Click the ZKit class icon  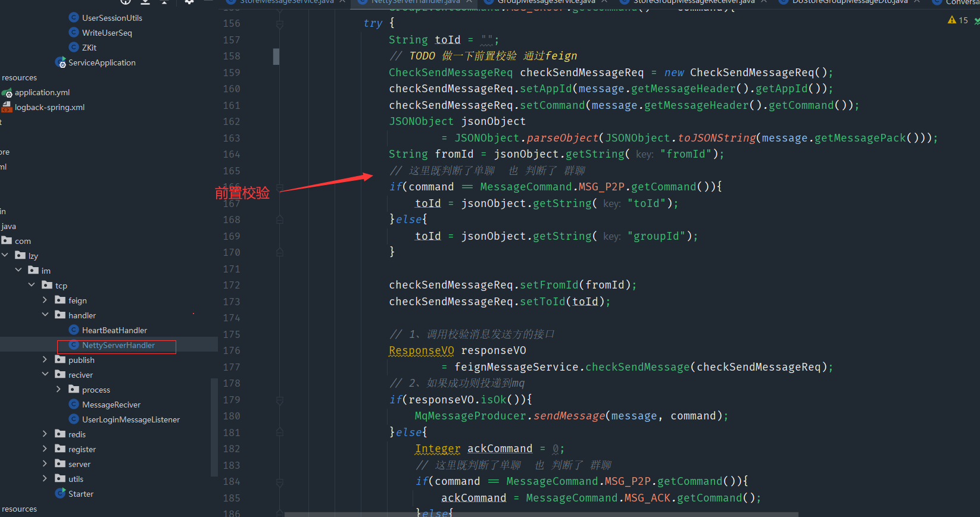[x=74, y=47]
